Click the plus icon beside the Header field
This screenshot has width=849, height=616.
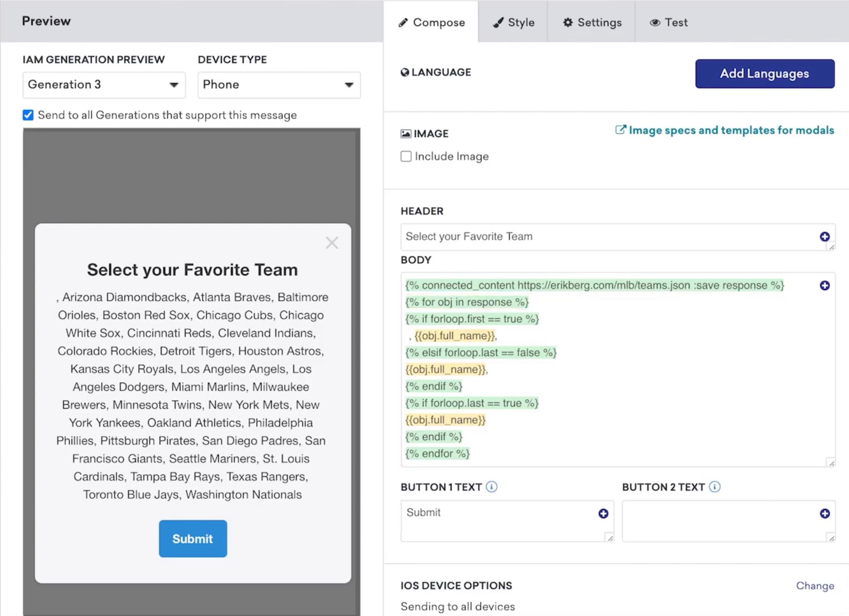825,236
